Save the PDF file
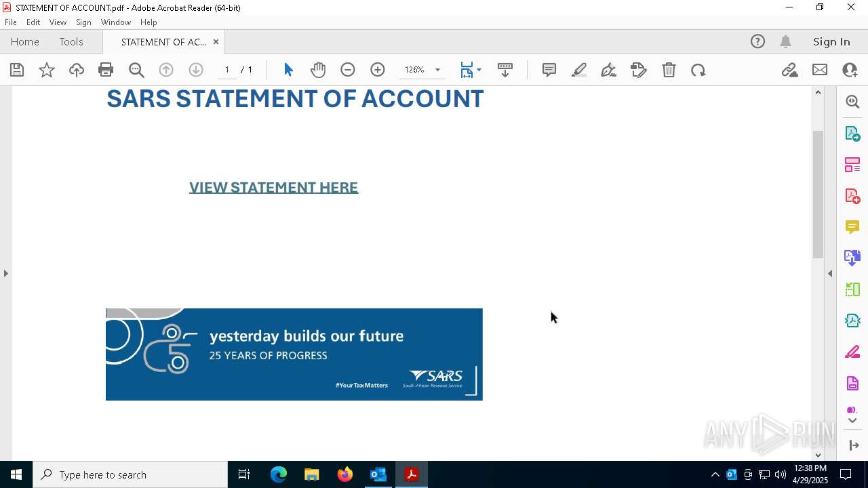Image resolution: width=868 pixels, height=488 pixels. pyautogui.click(x=17, y=70)
